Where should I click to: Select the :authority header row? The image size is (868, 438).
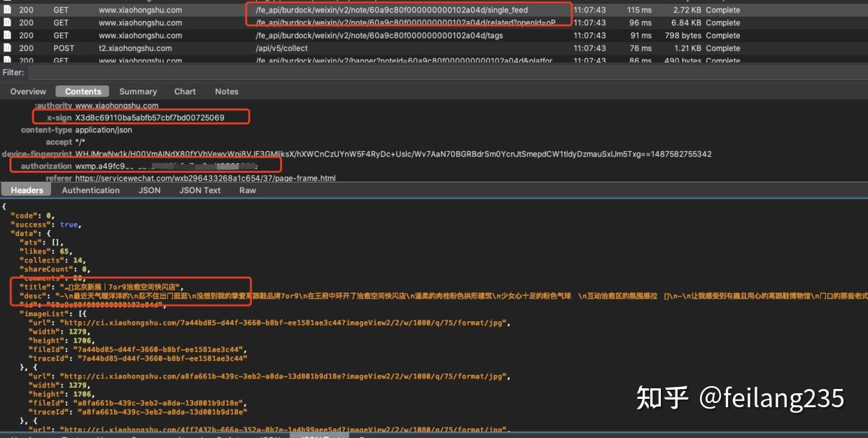pos(97,106)
